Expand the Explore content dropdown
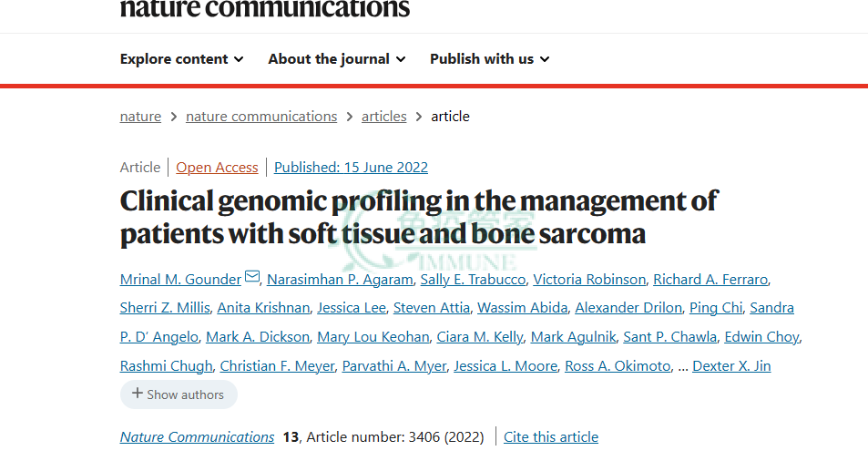The width and height of the screenshot is (868, 461). tap(181, 59)
